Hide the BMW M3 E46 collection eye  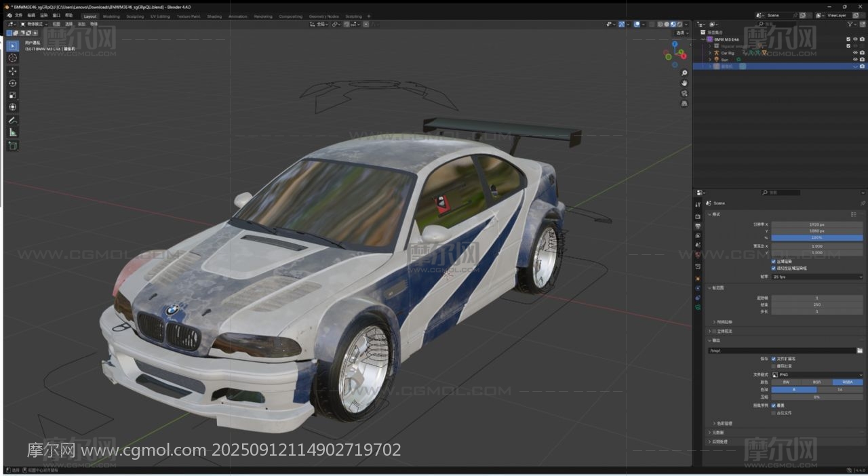click(855, 39)
